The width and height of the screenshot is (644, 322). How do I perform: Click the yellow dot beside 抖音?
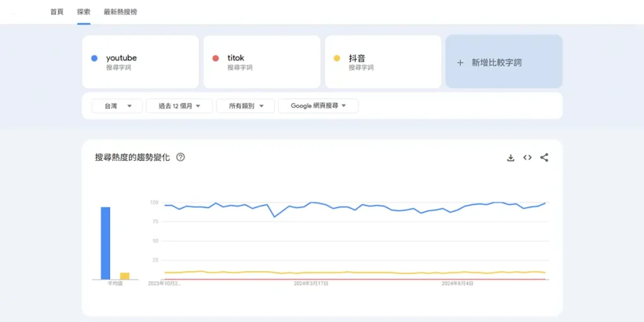coord(337,58)
